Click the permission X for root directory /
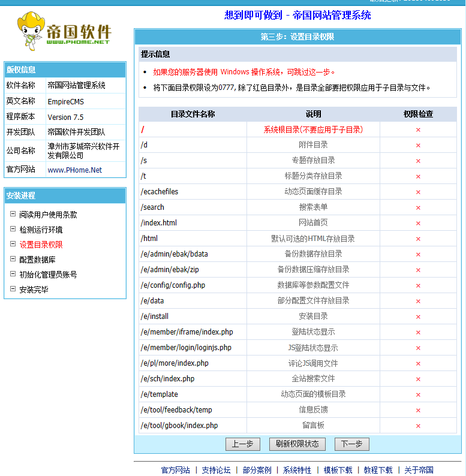Image resolution: width=466 pixels, height=476 pixels. click(x=418, y=129)
